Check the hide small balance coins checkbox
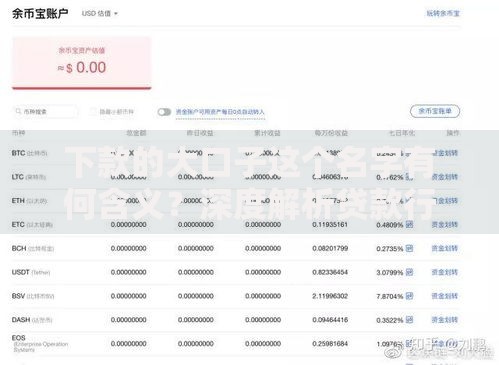 tap(93, 112)
